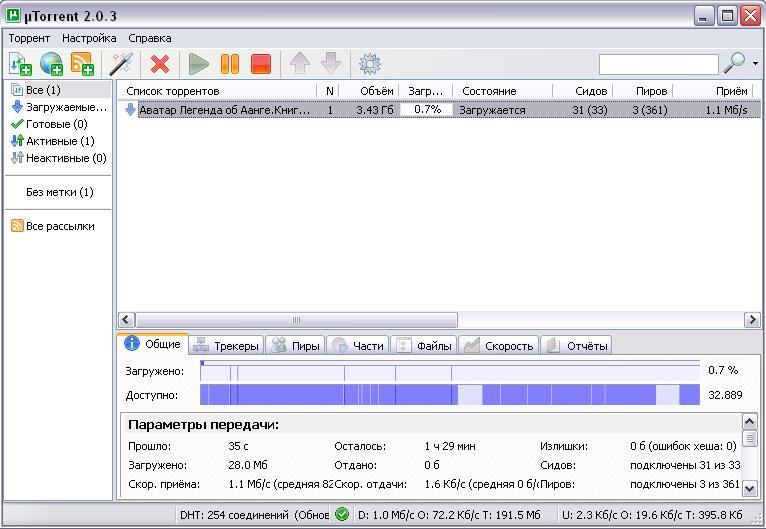Switch to the Отчёты tab

[576, 346]
